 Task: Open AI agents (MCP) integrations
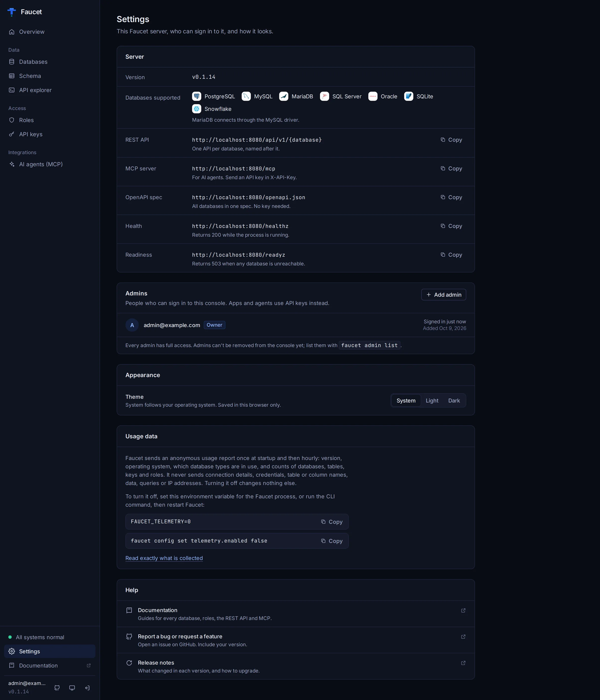coord(50,164)
